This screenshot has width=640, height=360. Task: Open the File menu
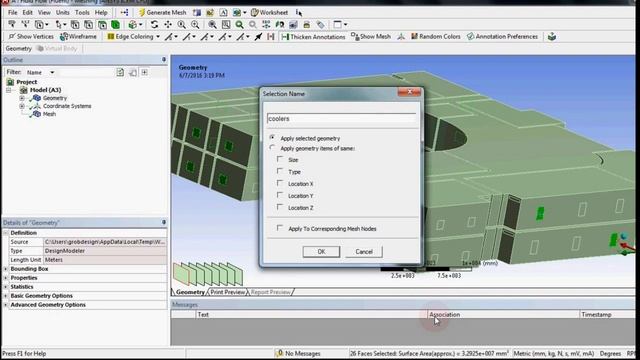[x=13, y=13]
